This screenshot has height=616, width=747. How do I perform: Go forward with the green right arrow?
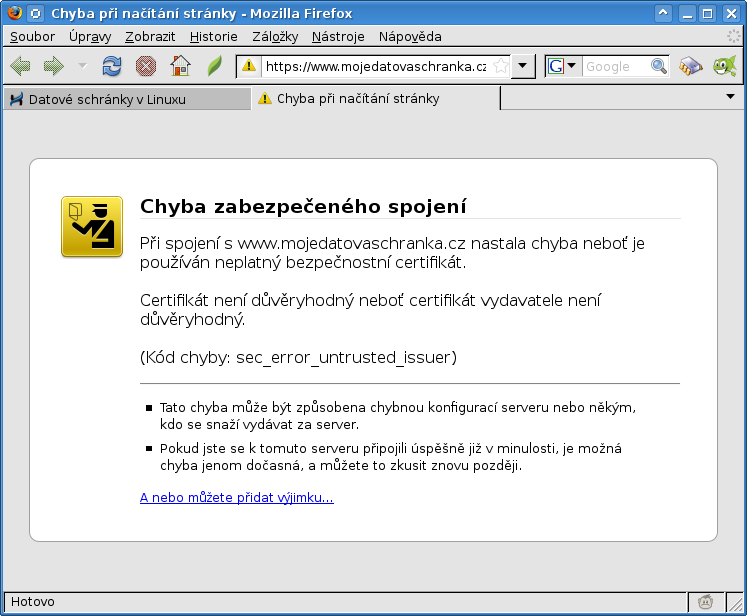[53, 66]
